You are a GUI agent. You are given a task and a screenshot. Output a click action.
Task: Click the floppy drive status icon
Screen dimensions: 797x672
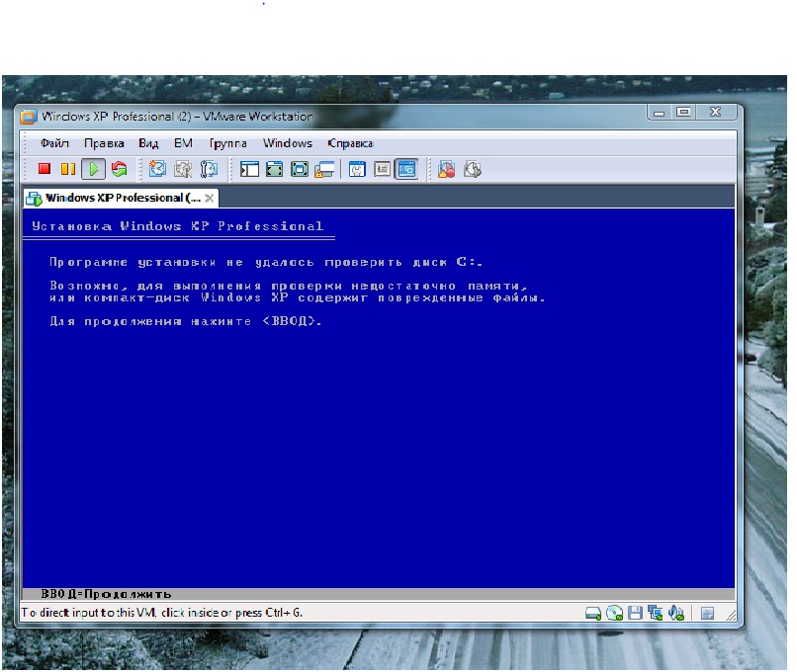point(636,613)
